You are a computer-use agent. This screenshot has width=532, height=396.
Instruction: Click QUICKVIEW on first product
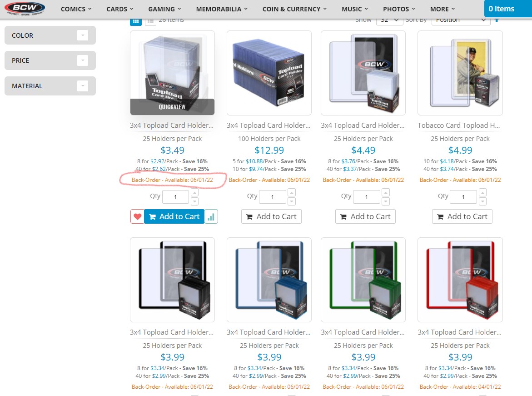tap(172, 107)
